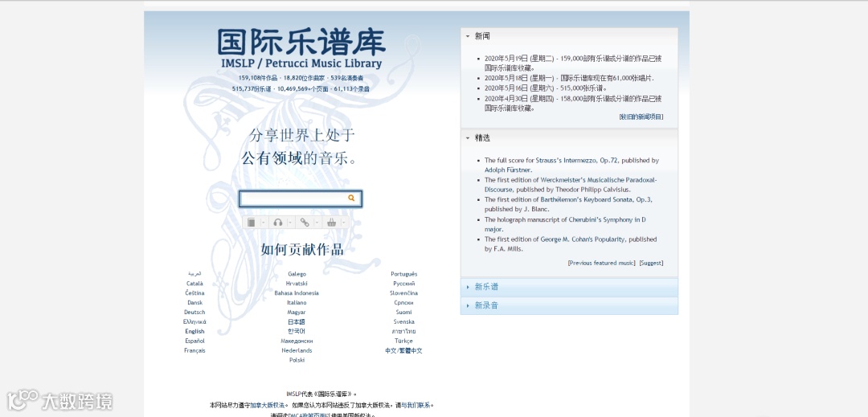Collapse the 新闻 news section
868x417 pixels.
click(x=569, y=36)
